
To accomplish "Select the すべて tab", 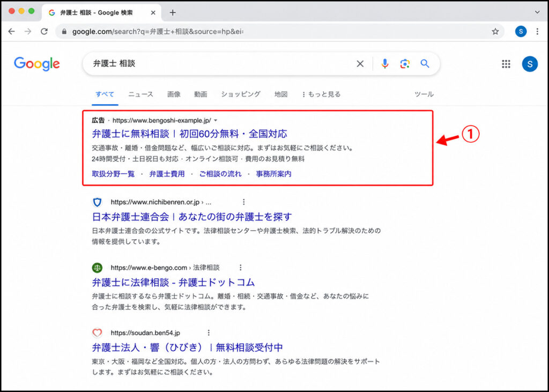I will pos(105,94).
